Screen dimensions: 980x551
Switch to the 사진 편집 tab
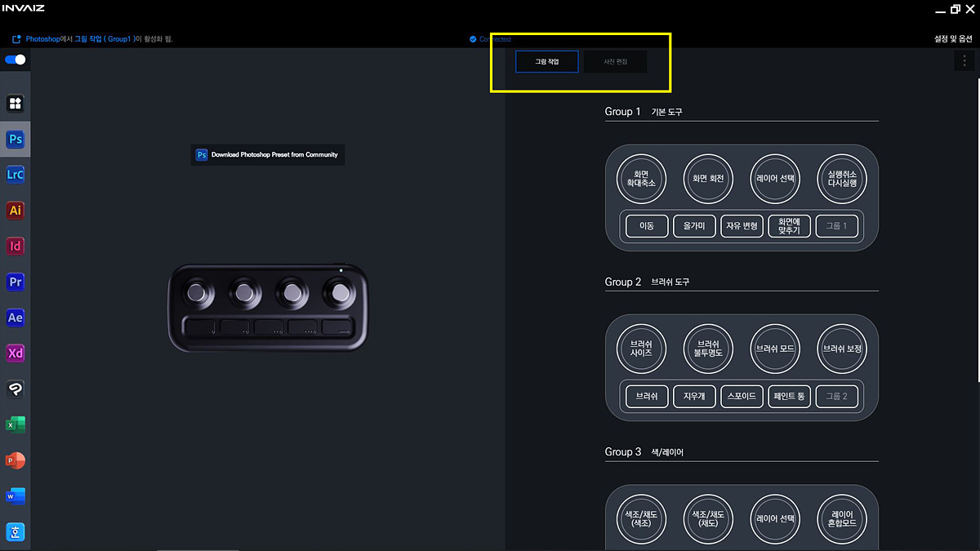615,61
